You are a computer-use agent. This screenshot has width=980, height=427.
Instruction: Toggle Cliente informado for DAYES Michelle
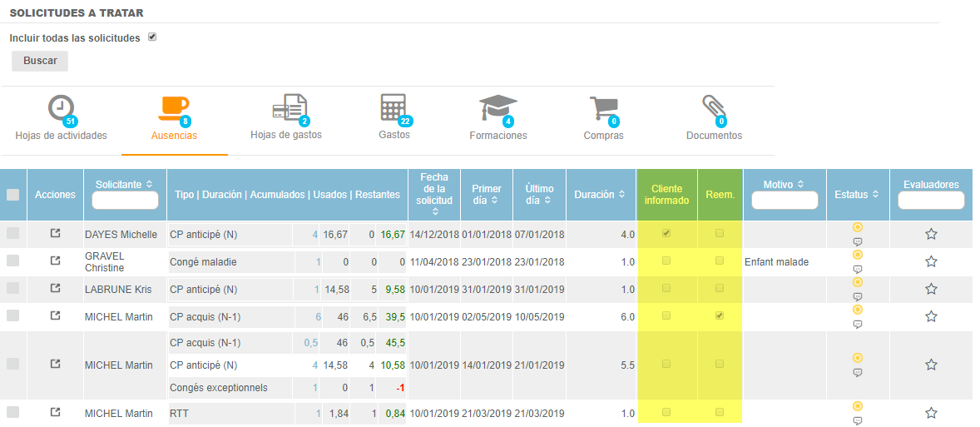coord(666,235)
